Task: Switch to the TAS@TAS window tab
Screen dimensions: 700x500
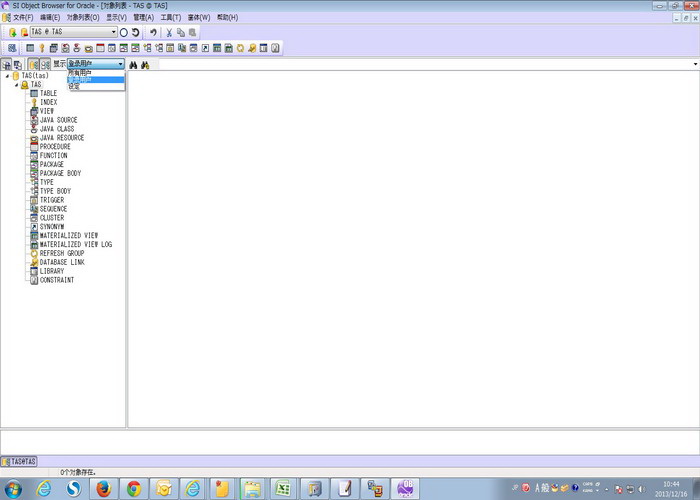Action: 19,461
